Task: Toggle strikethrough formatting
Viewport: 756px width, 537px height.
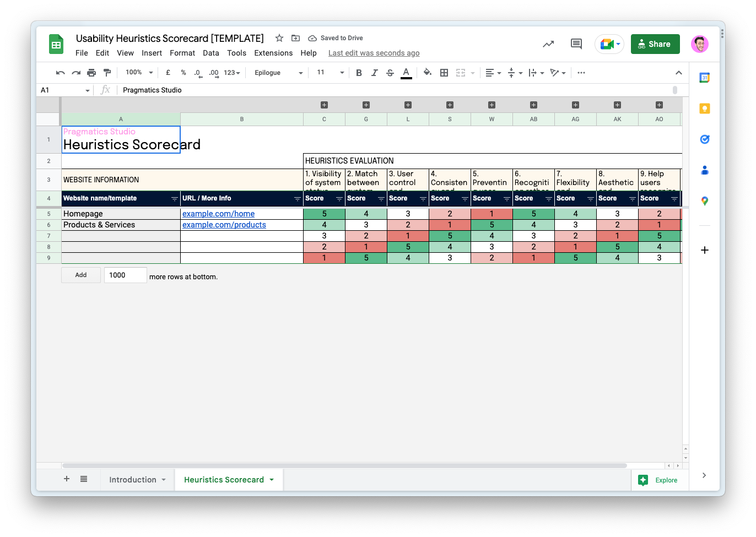Action: pyautogui.click(x=390, y=73)
